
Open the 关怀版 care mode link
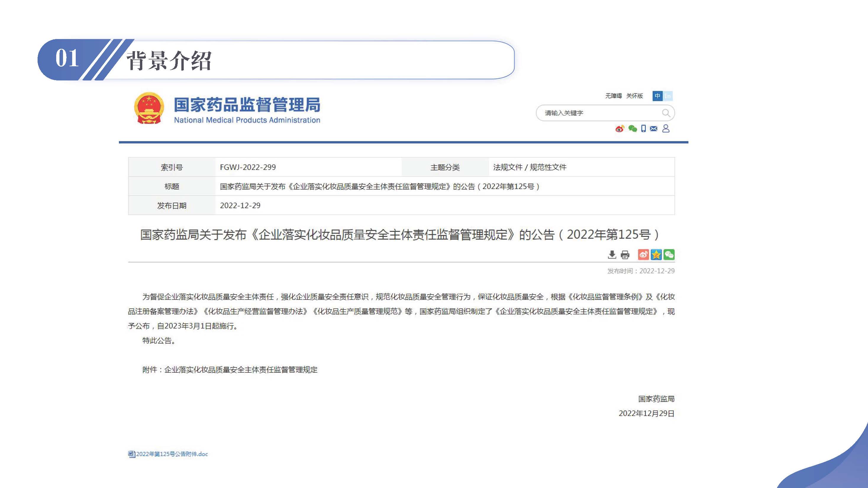coord(635,96)
